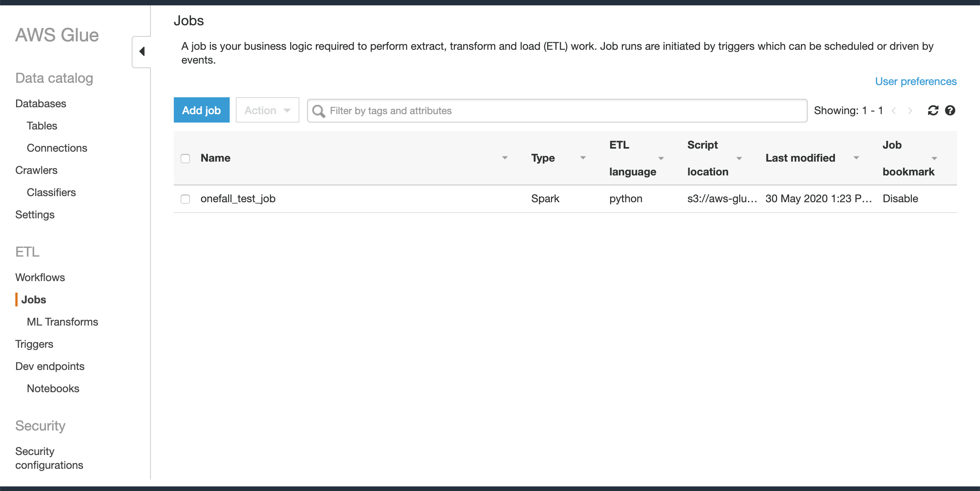Open Databases in sidebar
This screenshot has height=491, width=980.
click(x=41, y=103)
